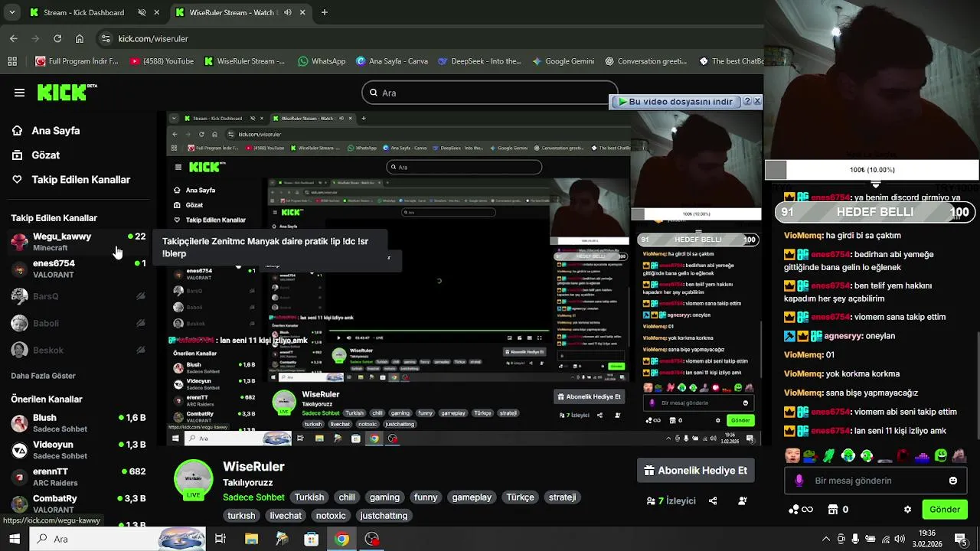Click the 7 İzleyici viewer count

671,501
